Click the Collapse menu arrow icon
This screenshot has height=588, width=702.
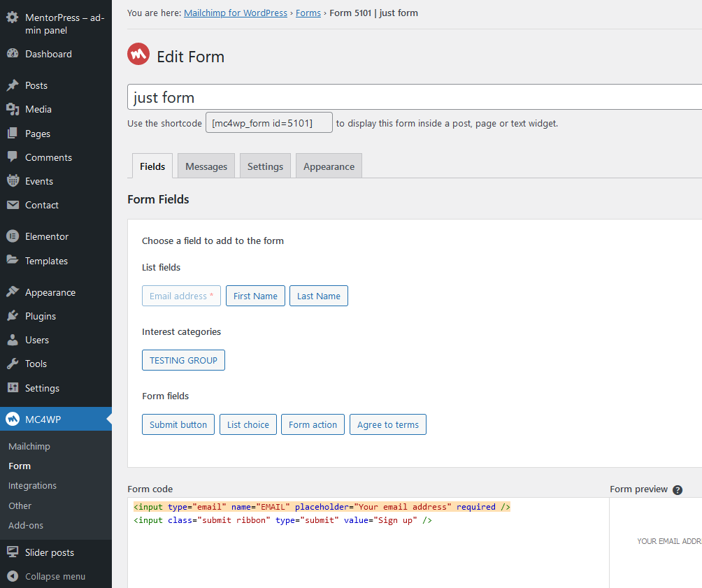click(13, 576)
